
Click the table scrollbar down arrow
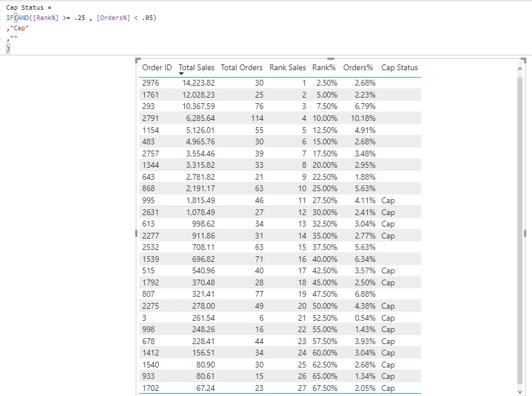tap(519, 391)
